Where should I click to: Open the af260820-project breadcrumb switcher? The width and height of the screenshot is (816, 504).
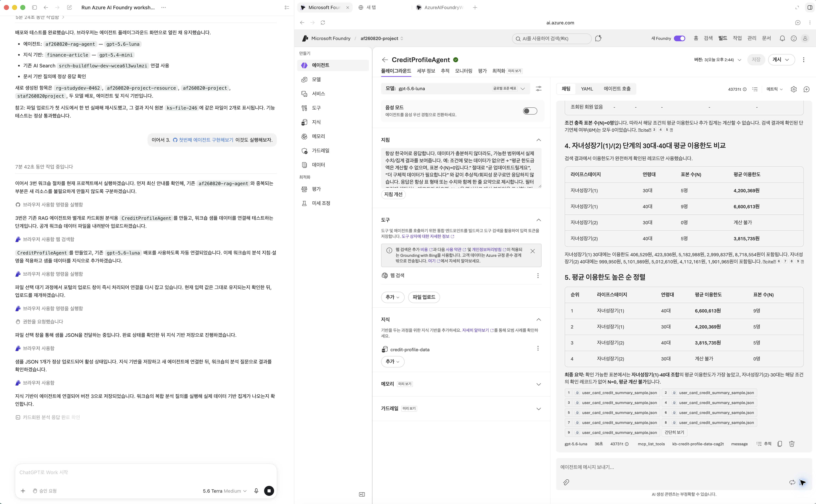[x=382, y=39]
